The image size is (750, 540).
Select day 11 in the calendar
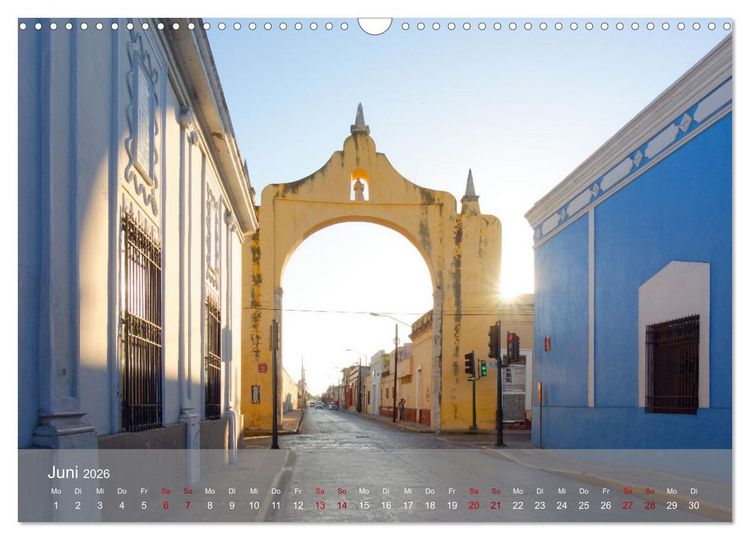pos(276,506)
